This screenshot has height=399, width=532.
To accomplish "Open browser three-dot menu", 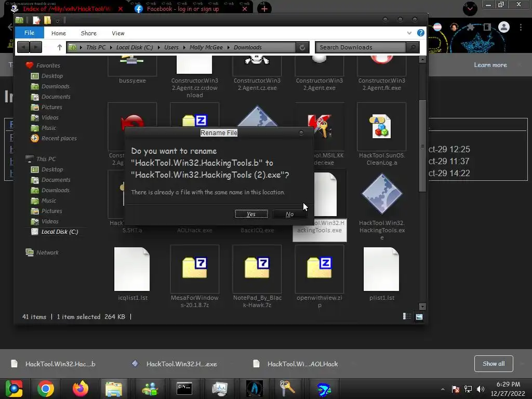I will (x=521, y=27).
